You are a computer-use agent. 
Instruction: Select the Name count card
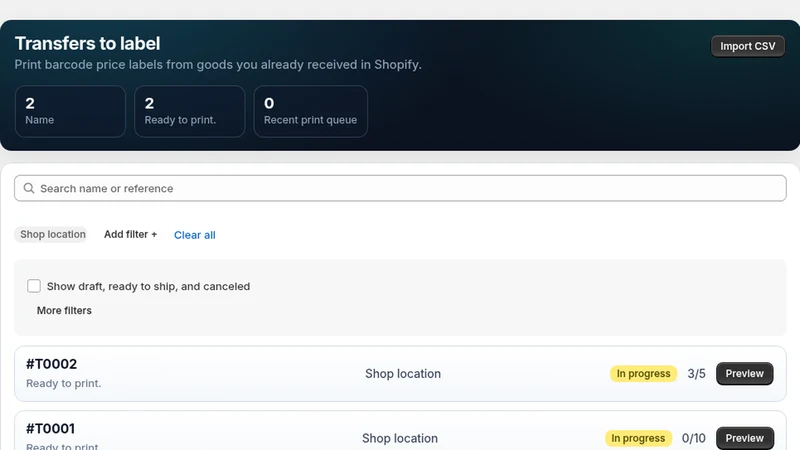pos(70,111)
